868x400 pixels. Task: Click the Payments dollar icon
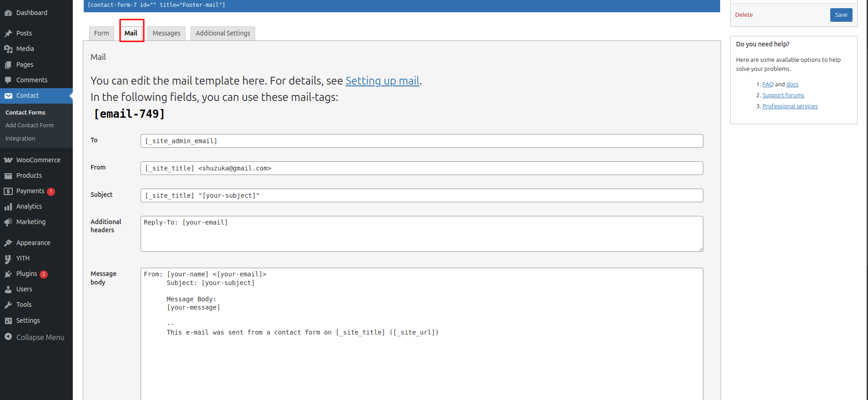click(8, 191)
